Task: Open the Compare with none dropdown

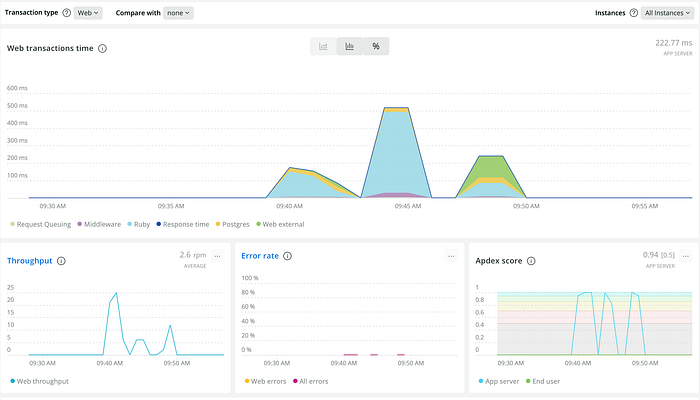Action: pos(178,13)
